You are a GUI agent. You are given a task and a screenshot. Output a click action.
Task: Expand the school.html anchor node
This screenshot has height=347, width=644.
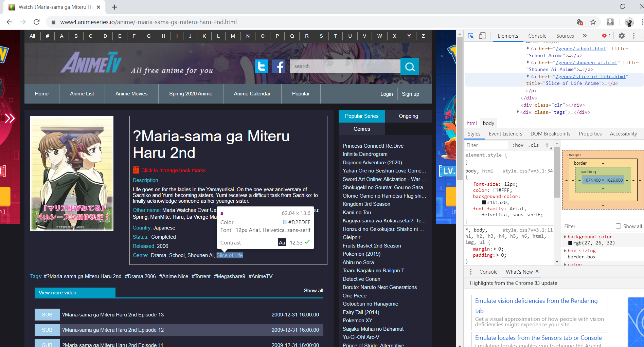click(x=528, y=49)
